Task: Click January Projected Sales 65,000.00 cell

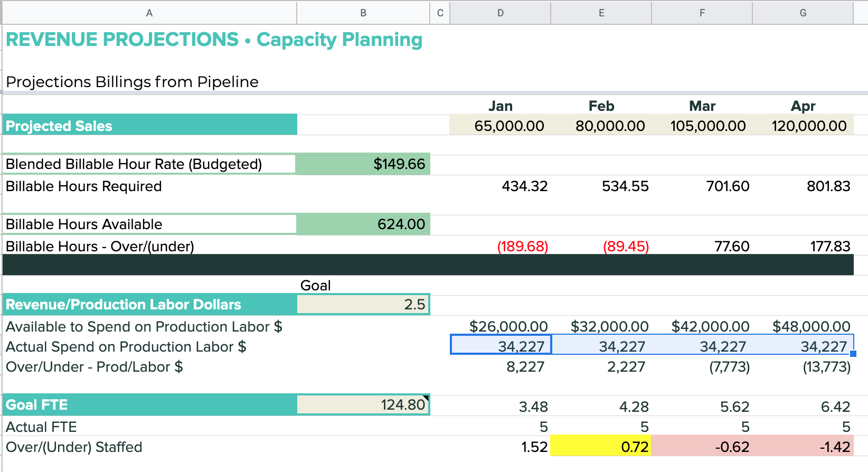Action: [x=500, y=126]
